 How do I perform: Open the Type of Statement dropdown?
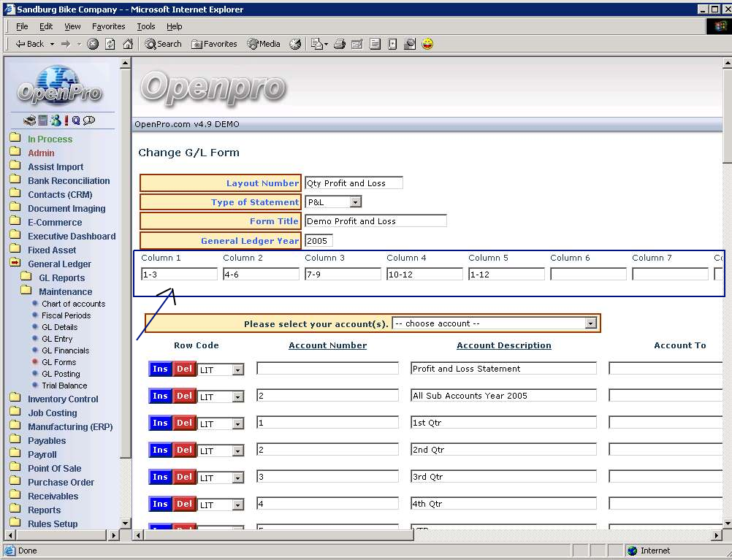(x=355, y=202)
